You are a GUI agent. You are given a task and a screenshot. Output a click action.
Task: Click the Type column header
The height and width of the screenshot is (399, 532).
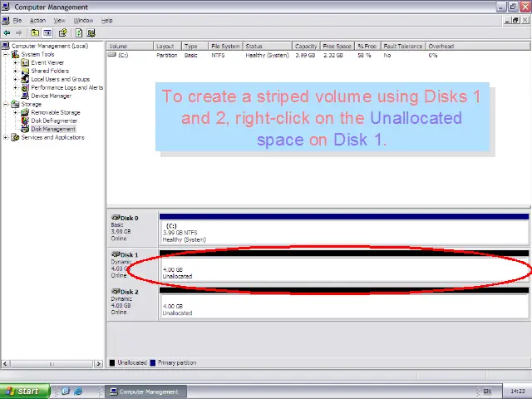(x=195, y=47)
